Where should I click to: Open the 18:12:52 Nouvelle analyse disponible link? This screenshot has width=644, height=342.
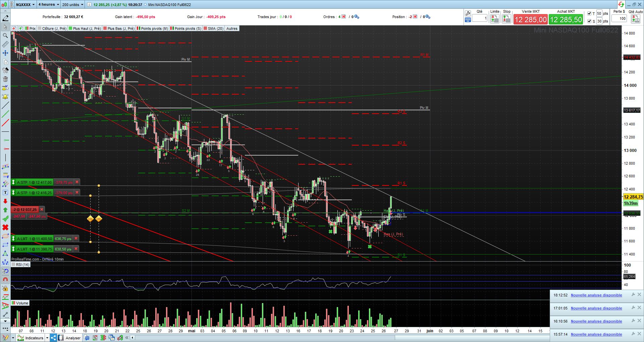[x=596, y=295]
